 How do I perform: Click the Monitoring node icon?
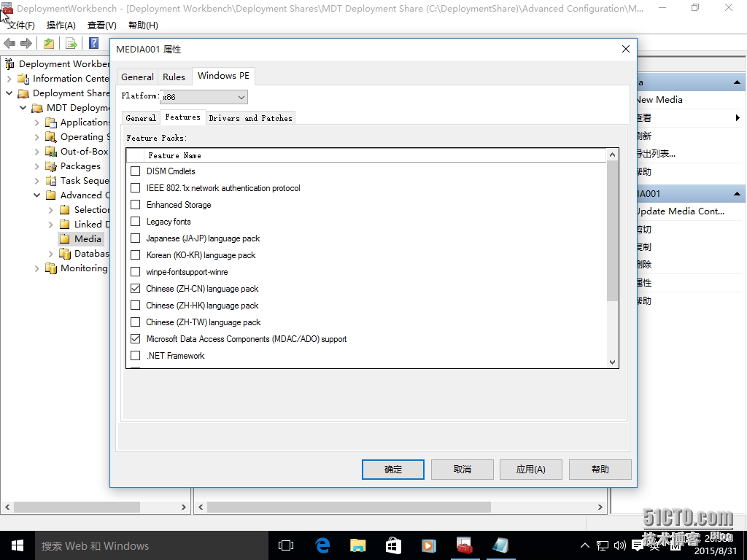(x=51, y=268)
